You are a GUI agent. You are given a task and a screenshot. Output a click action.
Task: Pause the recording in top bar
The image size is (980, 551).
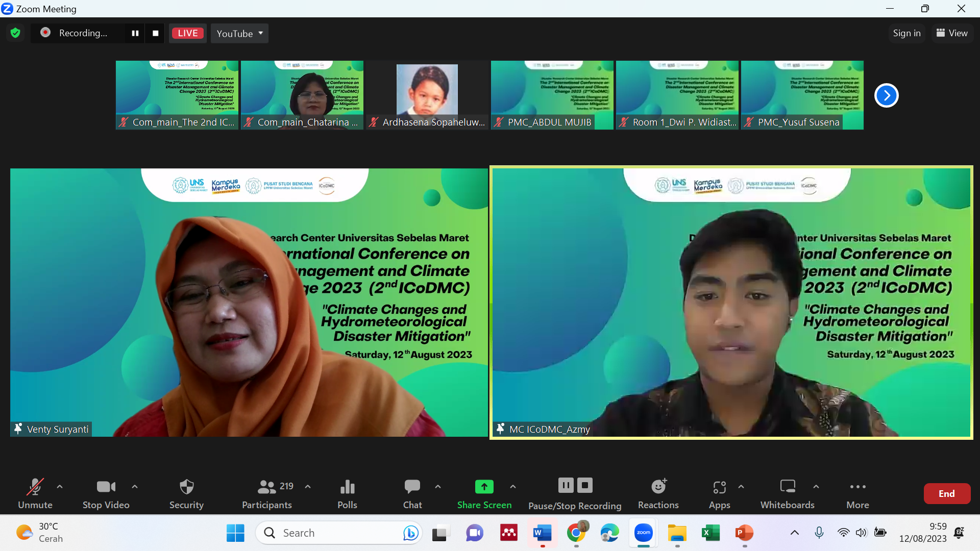(135, 33)
